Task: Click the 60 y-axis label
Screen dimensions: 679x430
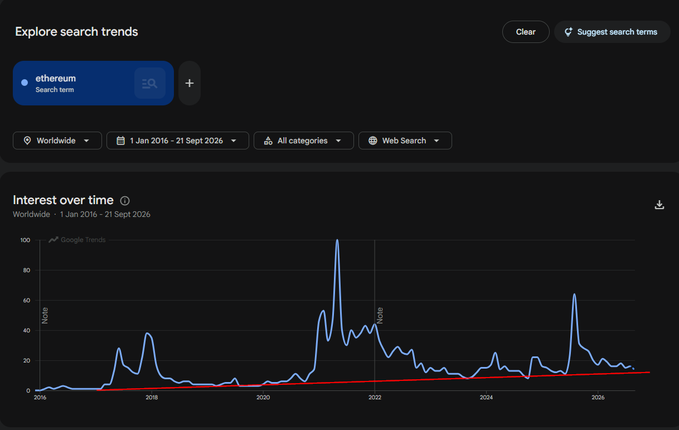Action: [27, 300]
